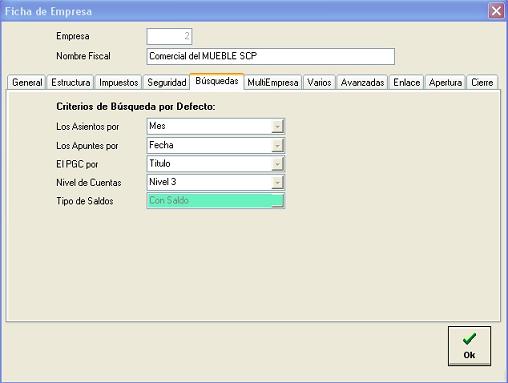This screenshot has height=383, width=508.
Task: Click the Empresa number field
Action: 169,36
